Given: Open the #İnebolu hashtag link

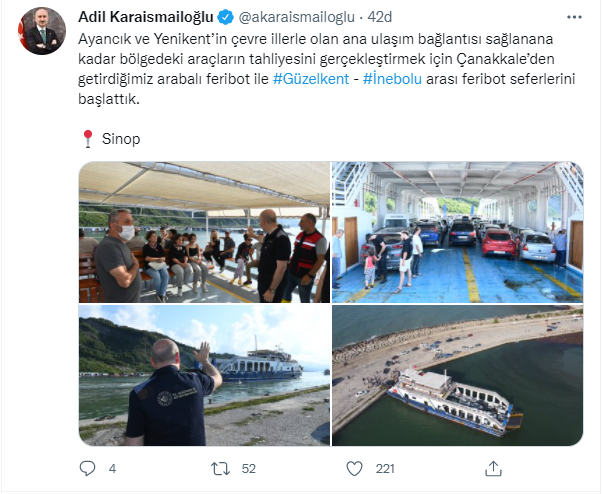Looking at the screenshot, I should 392,79.
